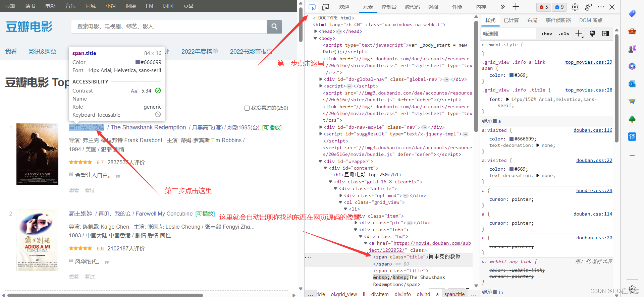Toggle the :hov pseudo-state button
644x297 pixels.
tap(547, 34)
